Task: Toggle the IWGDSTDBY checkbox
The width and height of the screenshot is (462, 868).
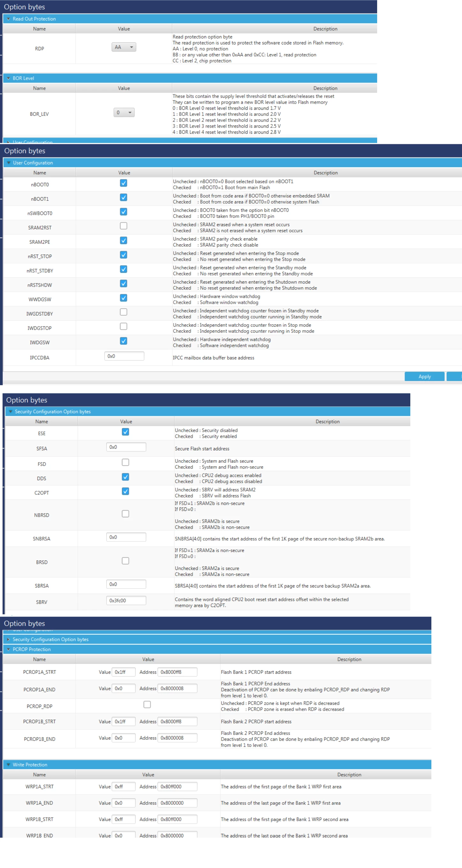Action: [x=124, y=312]
